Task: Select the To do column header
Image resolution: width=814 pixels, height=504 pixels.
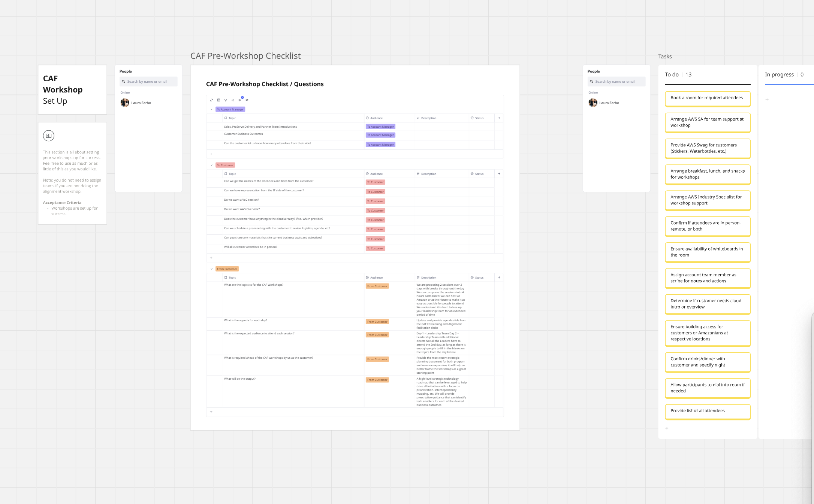Action: click(672, 75)
